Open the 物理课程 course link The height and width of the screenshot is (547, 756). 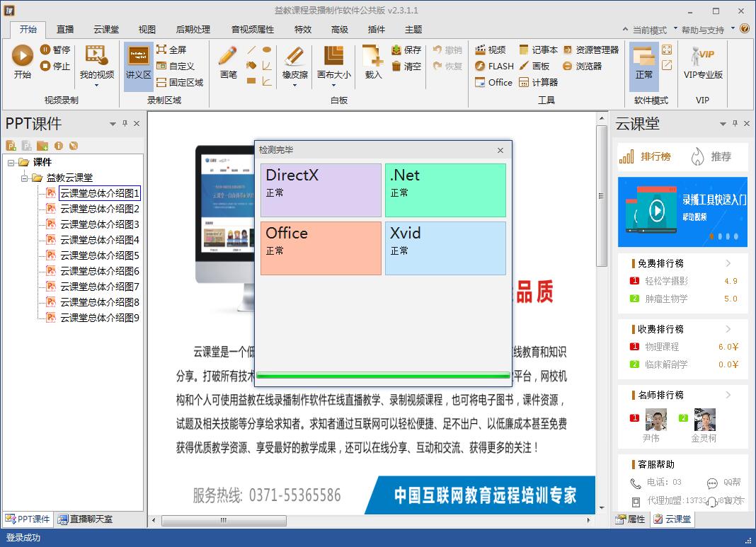point(662,347)
